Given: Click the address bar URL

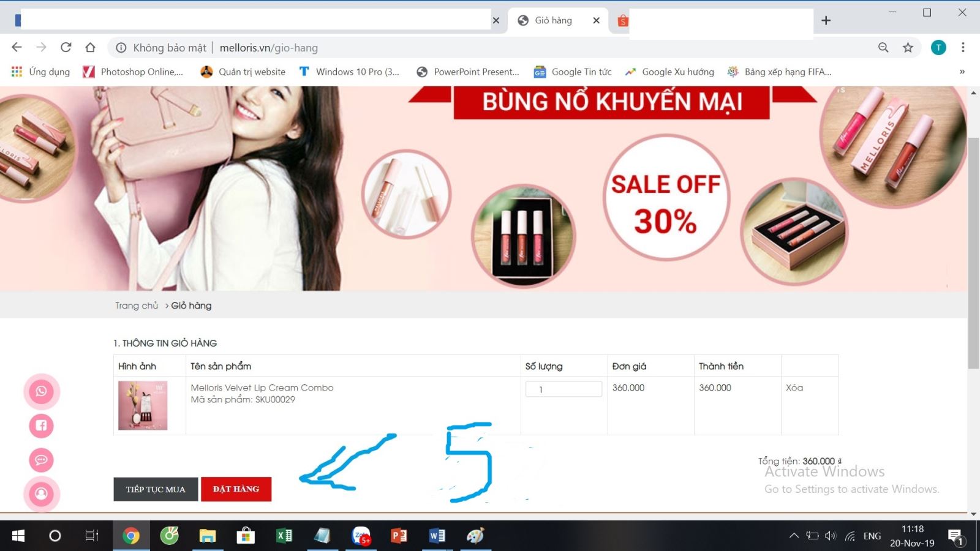Looking at the screenshot, I should [269, 48].
